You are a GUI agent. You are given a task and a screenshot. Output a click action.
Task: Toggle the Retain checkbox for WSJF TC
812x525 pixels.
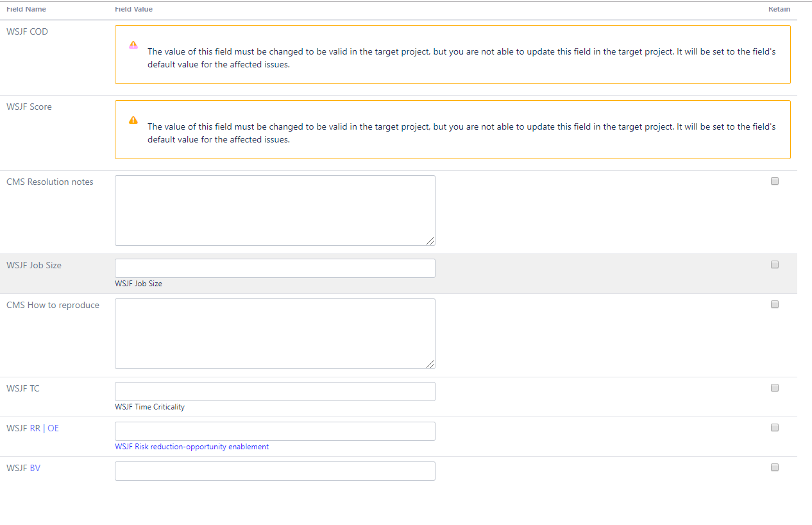[775, 388]
